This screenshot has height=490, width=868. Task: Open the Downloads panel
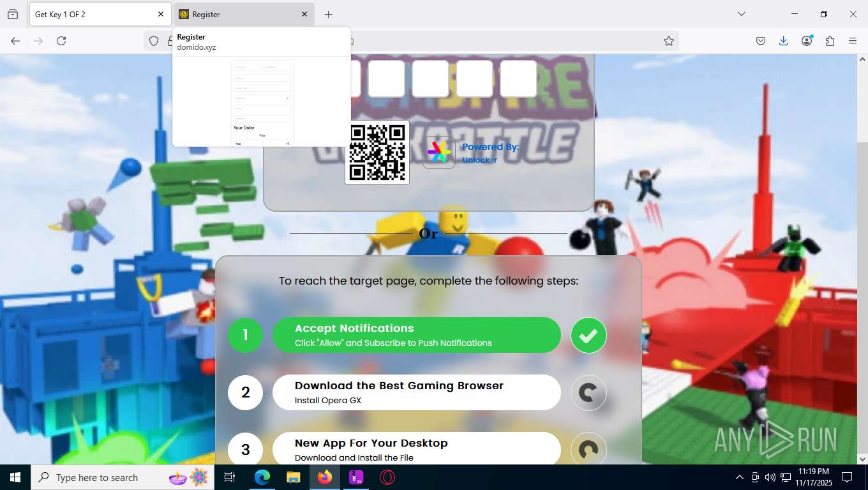tap(784, 41)
